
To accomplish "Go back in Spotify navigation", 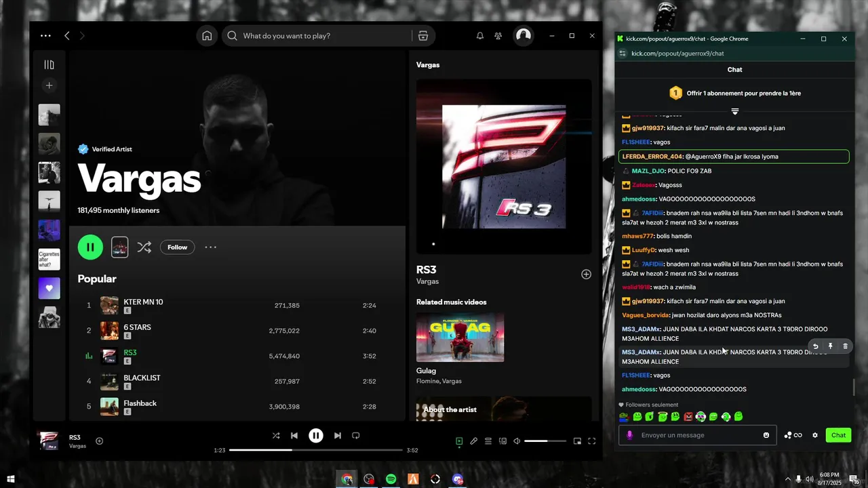I will point(66,36).
